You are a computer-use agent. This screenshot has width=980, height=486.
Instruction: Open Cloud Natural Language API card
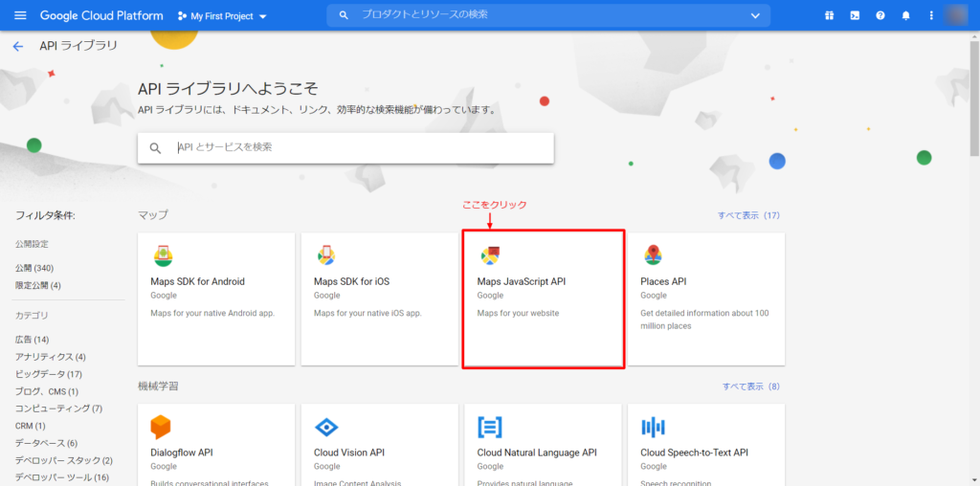(544, 445)
